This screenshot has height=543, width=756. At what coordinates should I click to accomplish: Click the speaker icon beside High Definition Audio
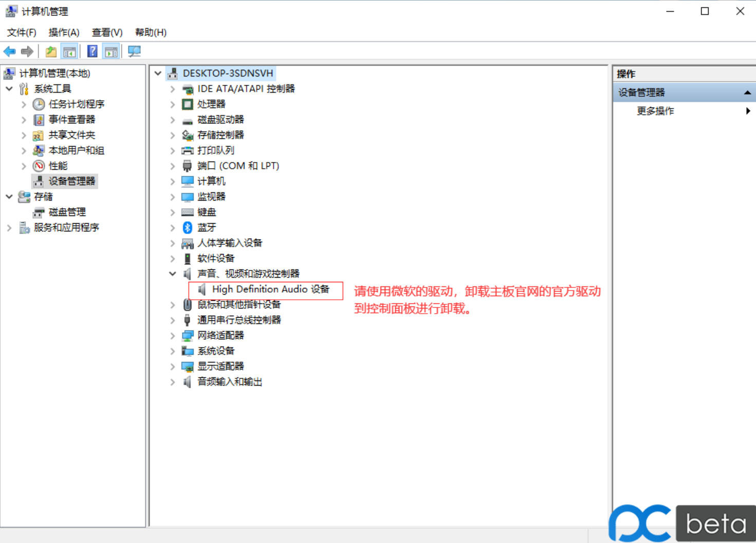click(202, 289)
